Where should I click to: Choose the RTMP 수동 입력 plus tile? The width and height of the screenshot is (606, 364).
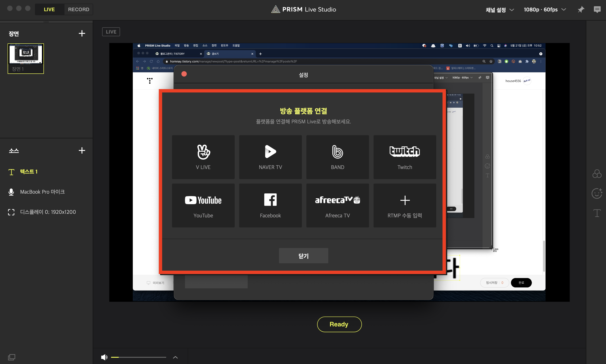(x=405, y=205)
